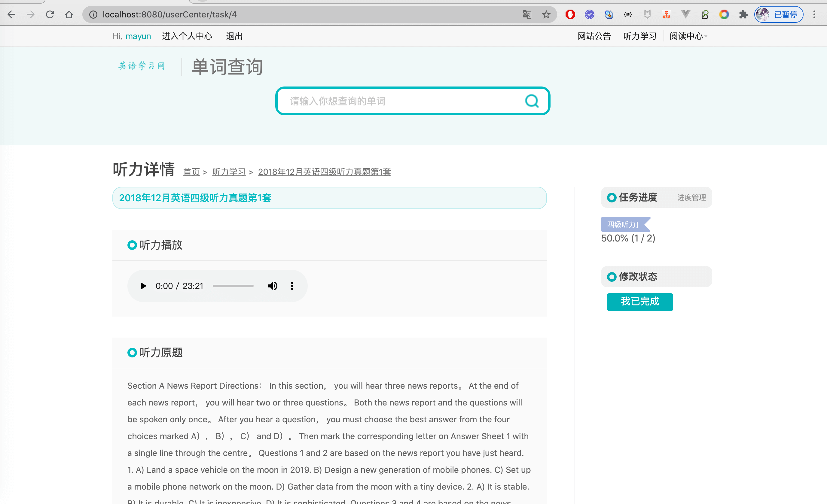Mute the audio player volume
The height and width of the screenshot is (504, 827).
point(273,286)
